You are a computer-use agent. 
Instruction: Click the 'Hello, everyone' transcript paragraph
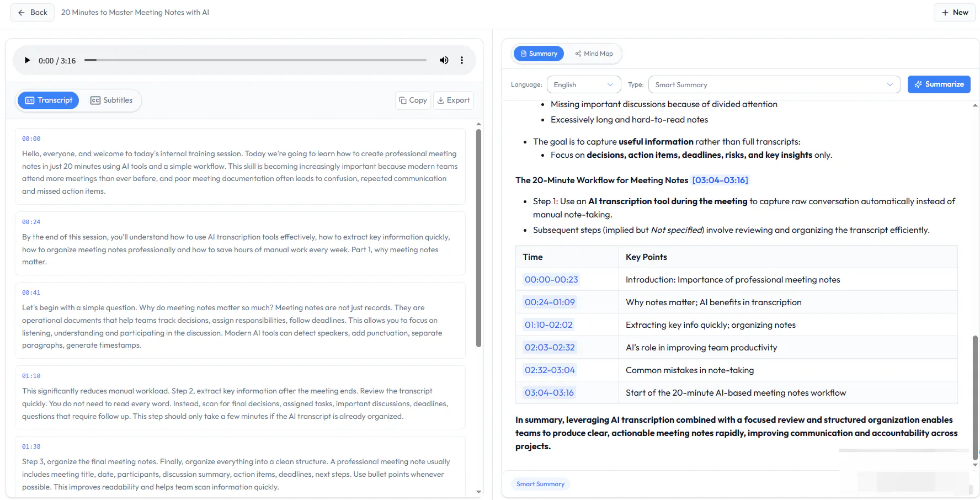[240, 172]
